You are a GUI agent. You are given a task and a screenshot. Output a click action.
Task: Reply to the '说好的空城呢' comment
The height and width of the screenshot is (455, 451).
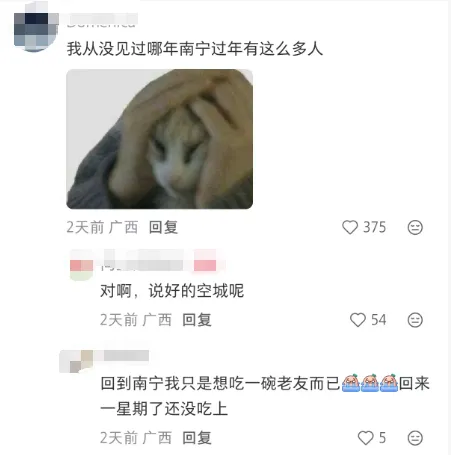click(x=197, y=320)
